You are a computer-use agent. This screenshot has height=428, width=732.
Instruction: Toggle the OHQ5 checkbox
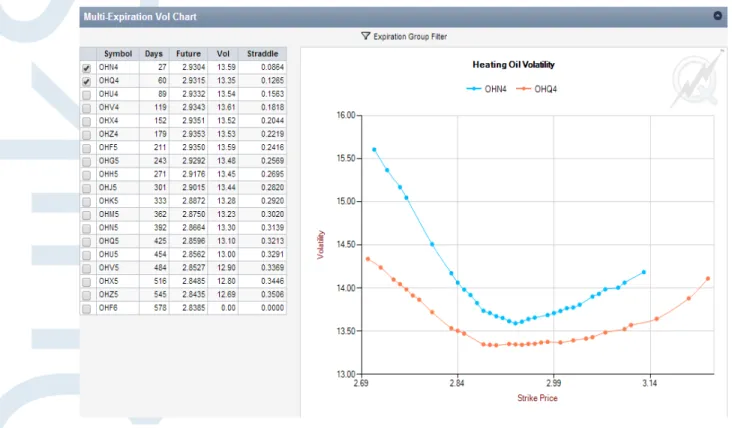click(x=86, y=242)
